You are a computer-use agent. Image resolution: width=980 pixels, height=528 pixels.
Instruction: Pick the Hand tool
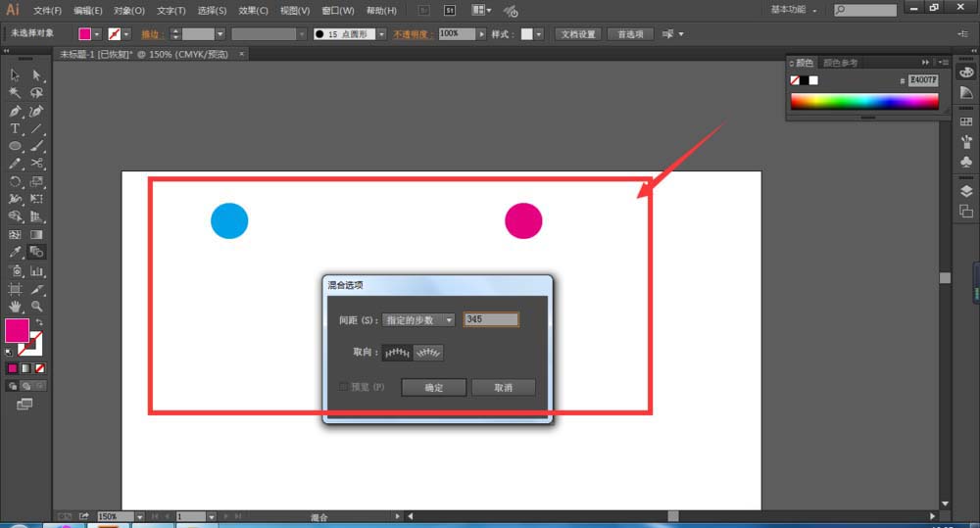16,306
